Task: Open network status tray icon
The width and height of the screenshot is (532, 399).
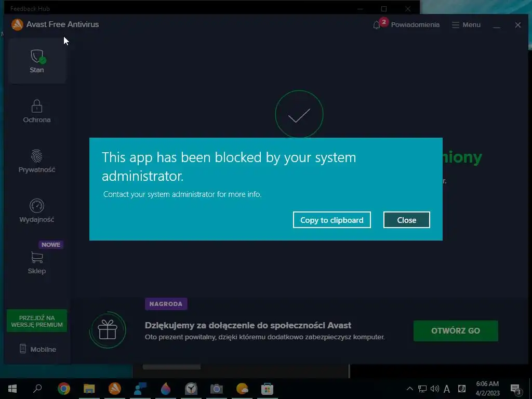Action: [422, 389]
